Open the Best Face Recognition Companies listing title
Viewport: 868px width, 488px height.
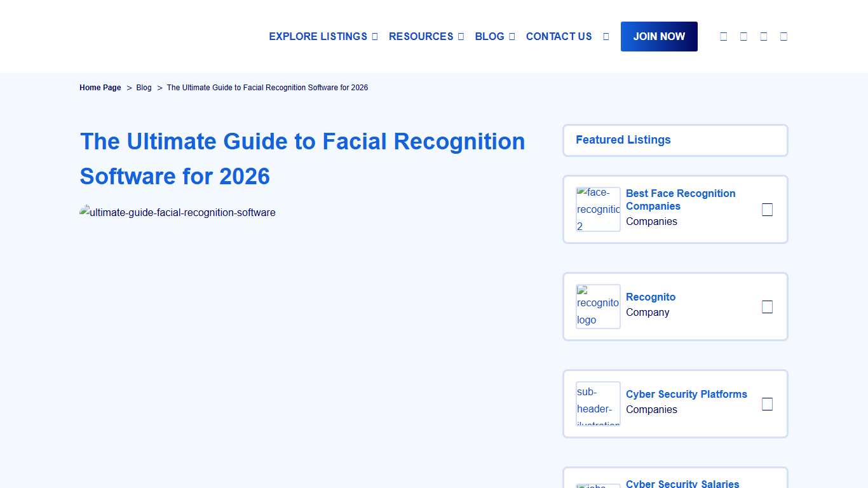pos(681,200)
